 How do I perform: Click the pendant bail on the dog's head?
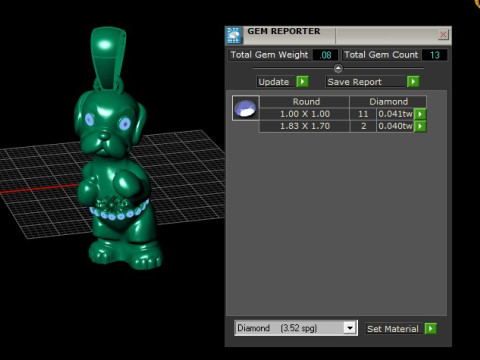(x=108, y=59)
